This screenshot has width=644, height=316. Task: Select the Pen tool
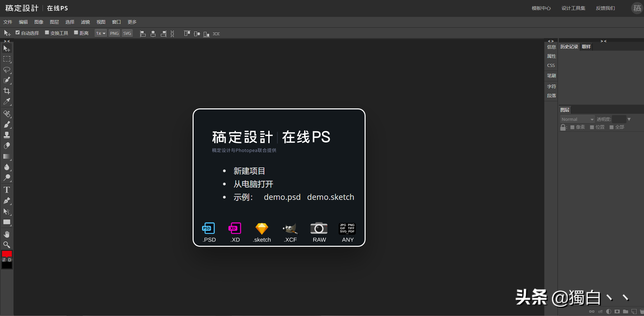(x=7, y=201)
